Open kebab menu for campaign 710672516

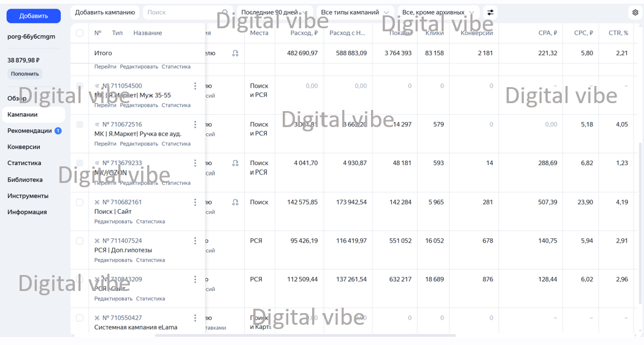tap(195, 124)
